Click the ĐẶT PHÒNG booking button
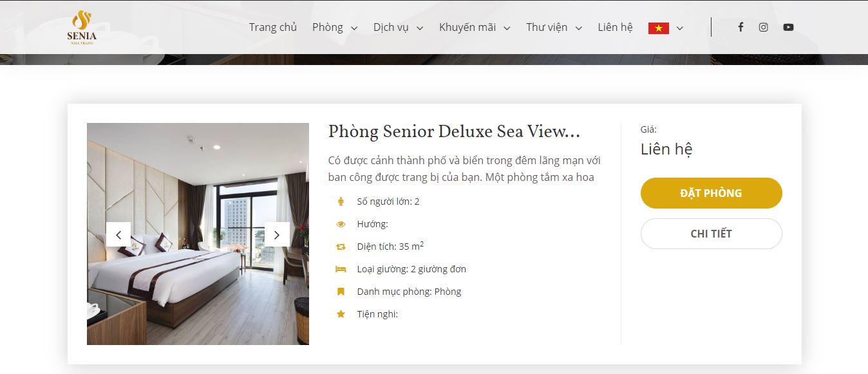This screenshot has height=374, width=868. 711,193
